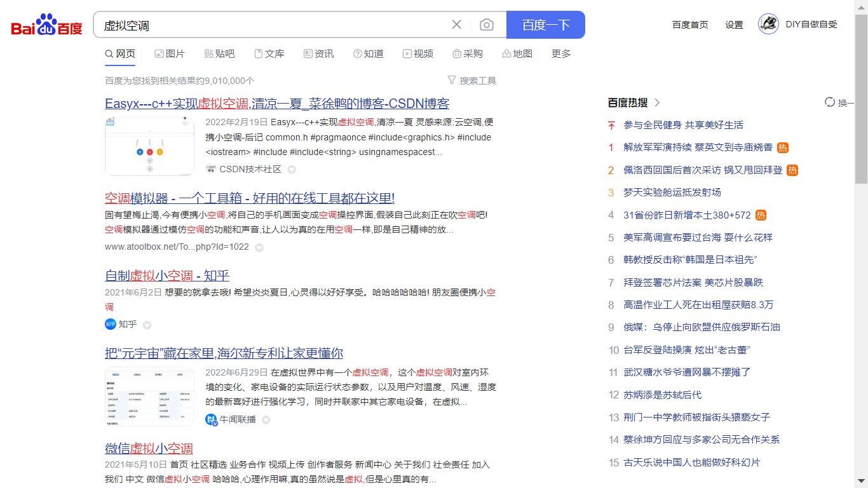The image size is (868, 488).
Task: Open hot search 韩教授反击称“韩国是日本祖先”
Action: (690, 260)
